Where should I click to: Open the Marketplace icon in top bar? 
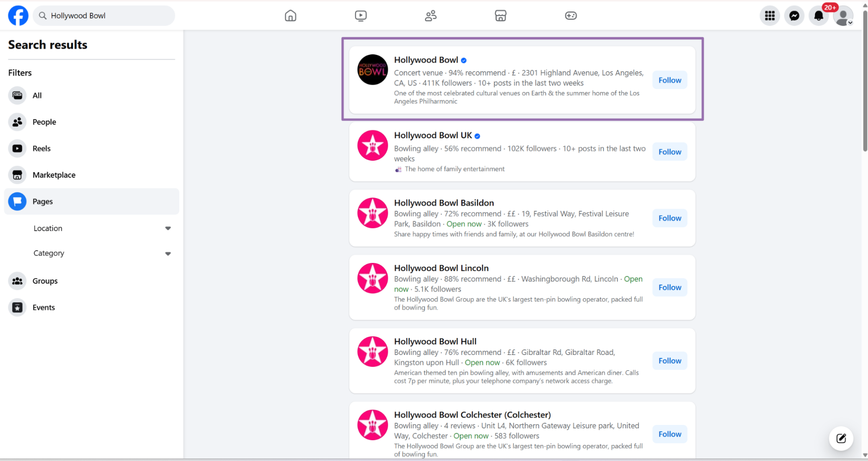click(x=501, y=16)
